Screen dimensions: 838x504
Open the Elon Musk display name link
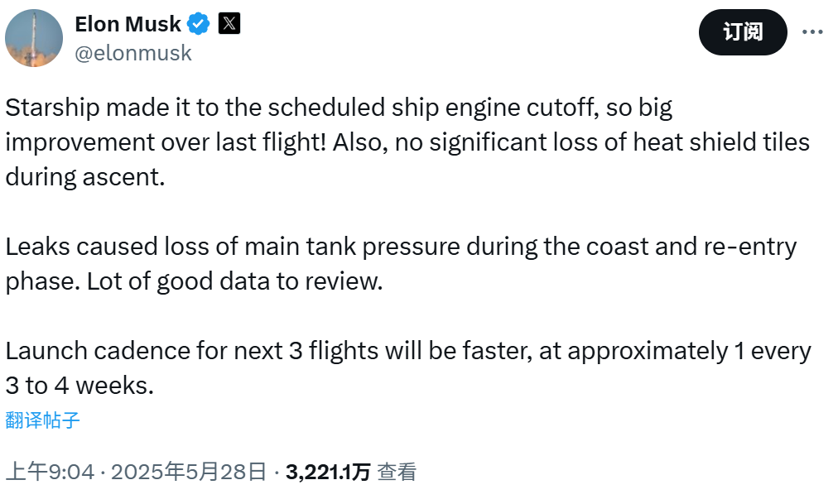point(128,25)
